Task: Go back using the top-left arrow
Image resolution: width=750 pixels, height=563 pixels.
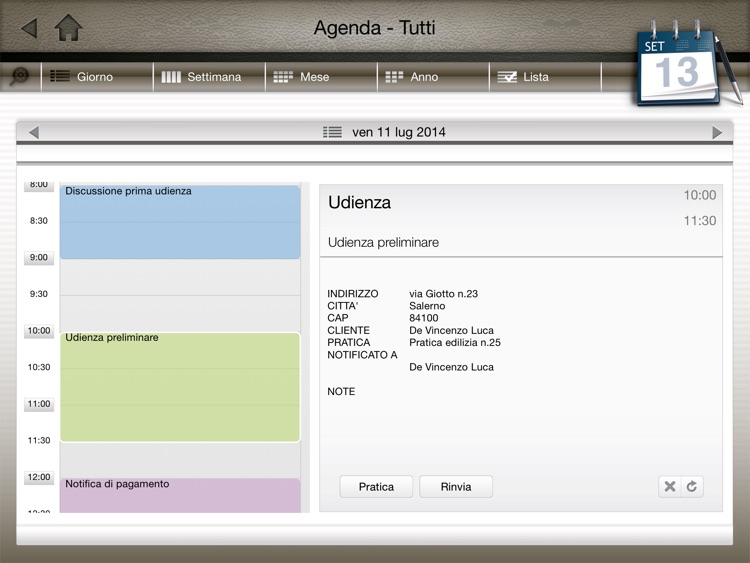Action: 30,28
